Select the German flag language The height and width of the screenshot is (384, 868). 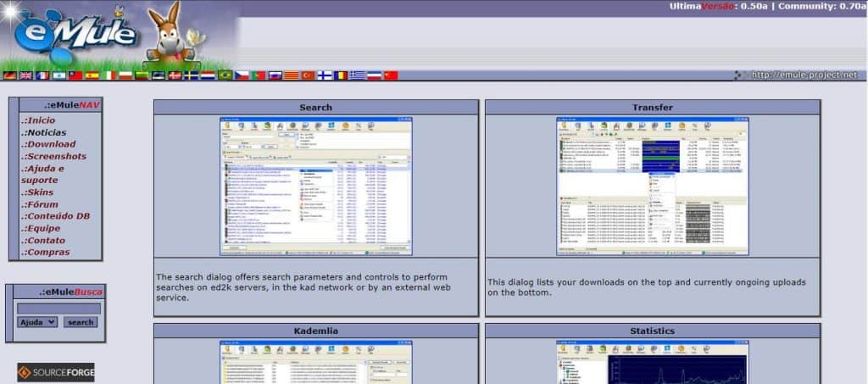(x=10, y=75)
